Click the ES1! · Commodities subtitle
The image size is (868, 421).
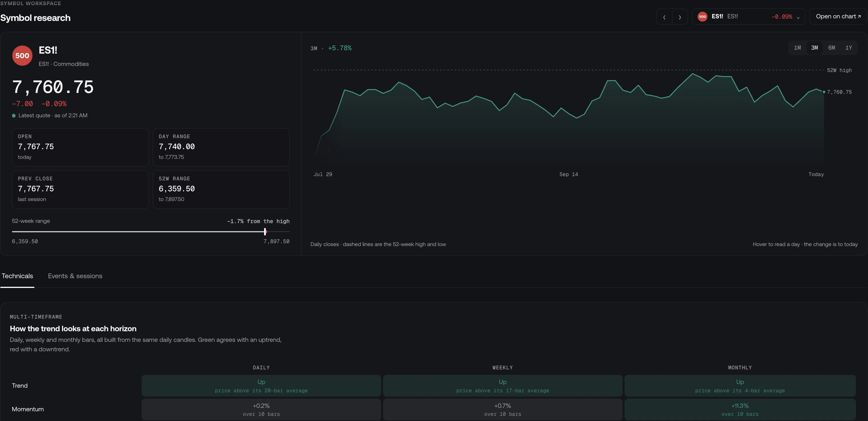pos(64,64)
